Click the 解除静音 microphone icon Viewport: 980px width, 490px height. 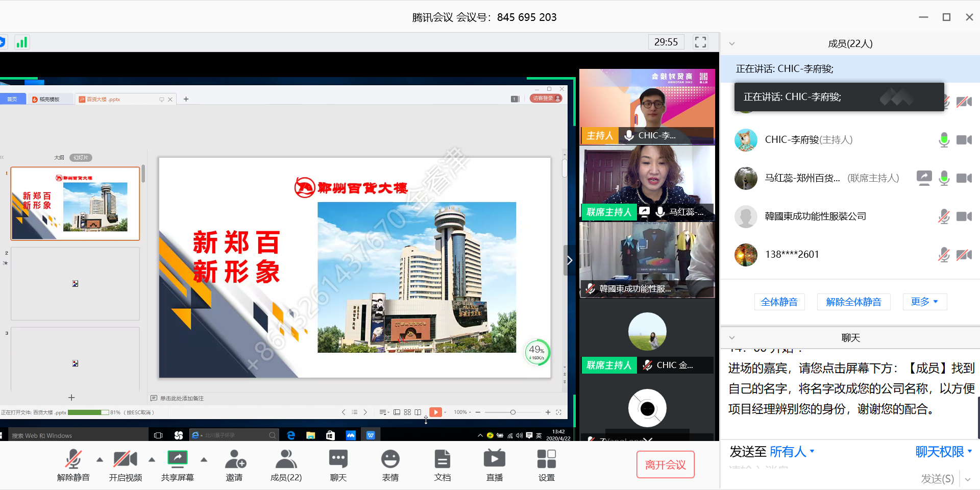[73, 459]
